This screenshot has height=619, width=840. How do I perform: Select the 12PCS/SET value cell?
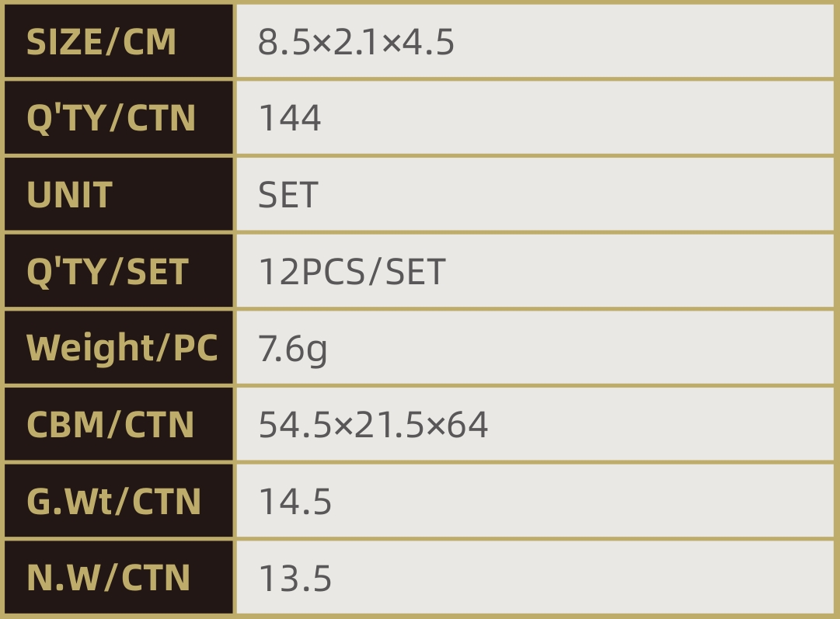click(351, 272)
